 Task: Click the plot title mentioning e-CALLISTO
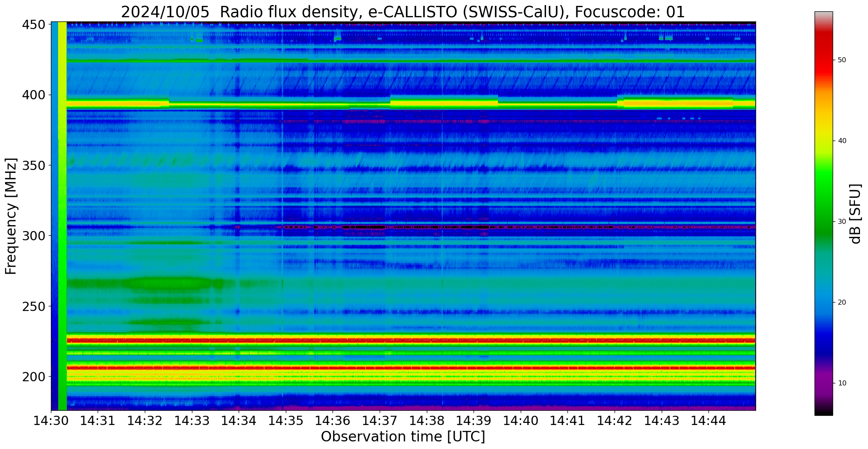coord(403,12)
